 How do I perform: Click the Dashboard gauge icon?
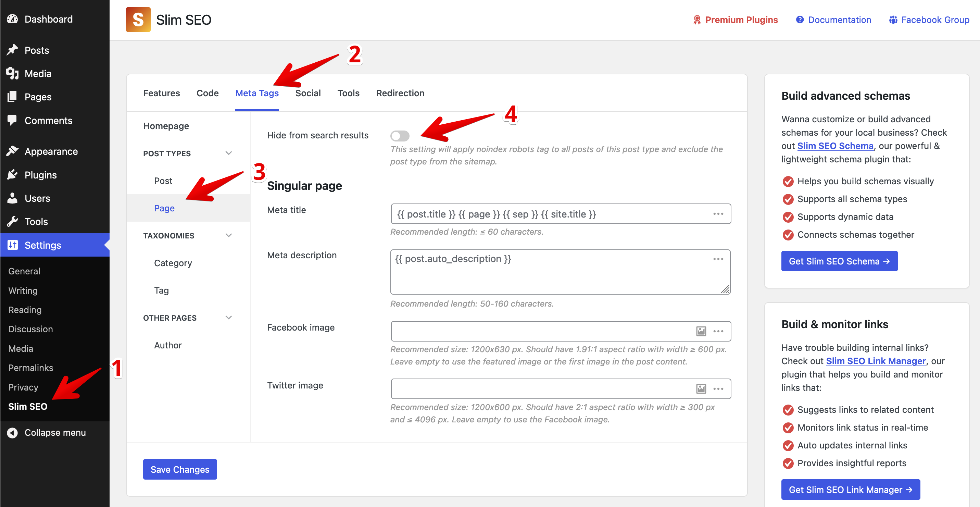click(13, 19)
